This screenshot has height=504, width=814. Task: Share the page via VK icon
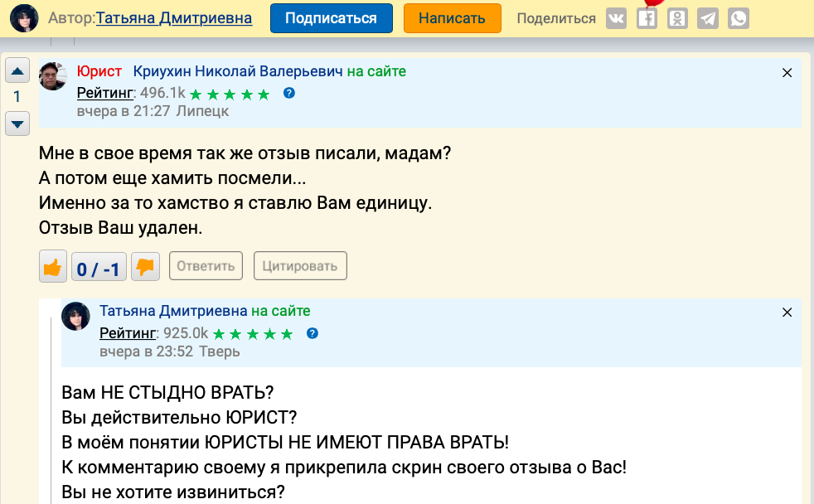click(616, 18)
